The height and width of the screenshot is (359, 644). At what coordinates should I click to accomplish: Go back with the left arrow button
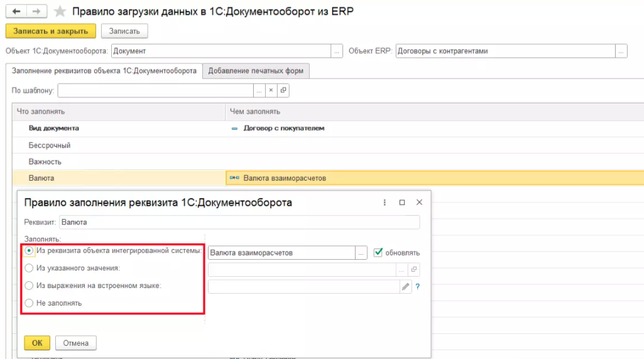[x=16, y=11]
